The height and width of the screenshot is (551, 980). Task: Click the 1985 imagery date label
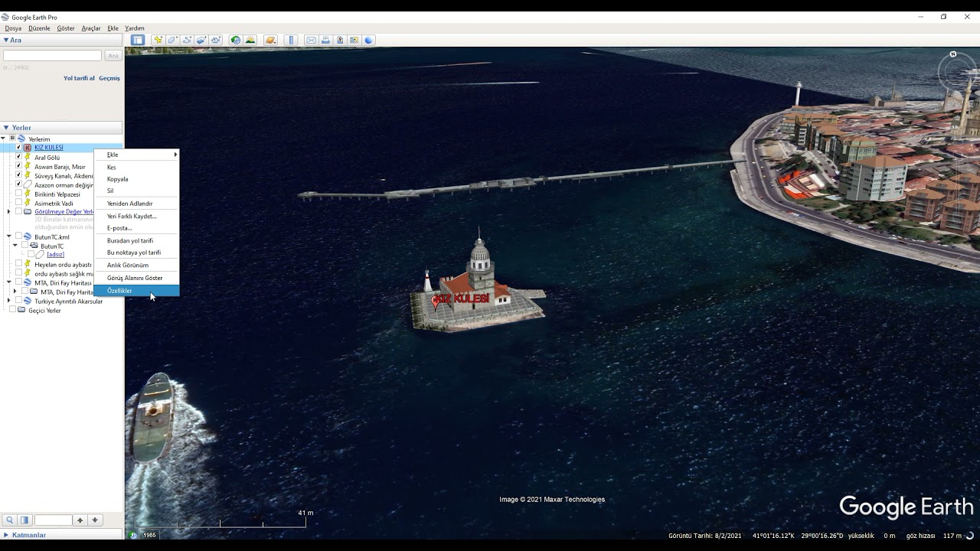pos(149,535)
